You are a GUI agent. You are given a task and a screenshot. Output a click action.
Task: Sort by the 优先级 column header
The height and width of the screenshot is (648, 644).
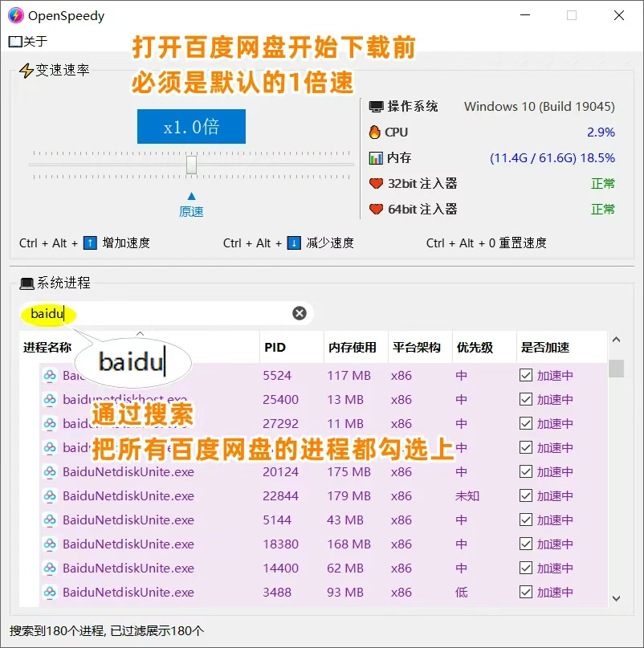tap(474, 348)
